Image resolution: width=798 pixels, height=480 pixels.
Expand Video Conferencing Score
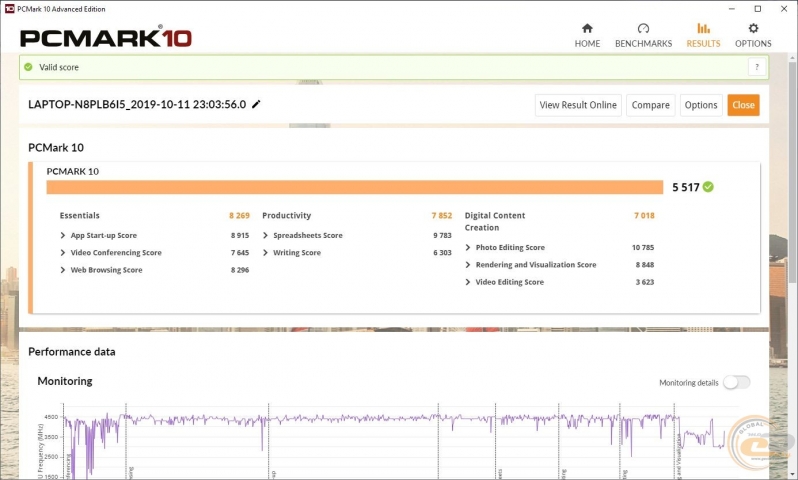point(63,252)
